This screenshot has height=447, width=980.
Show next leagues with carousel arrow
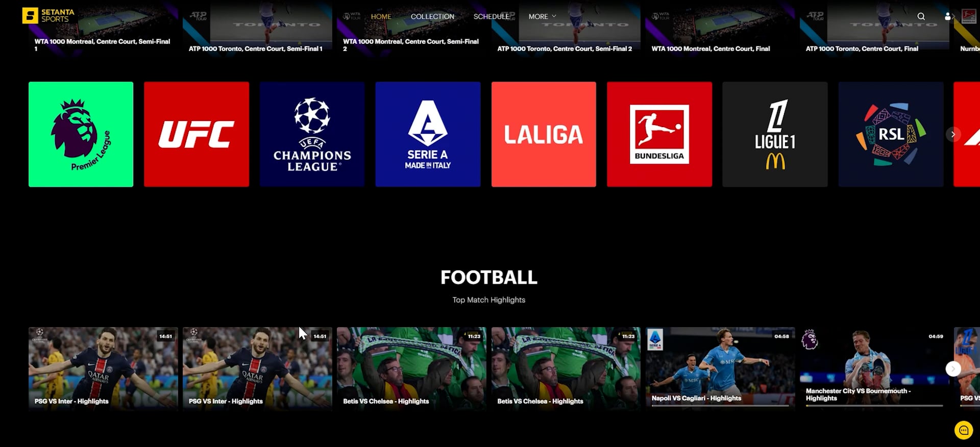pos(953,134)
